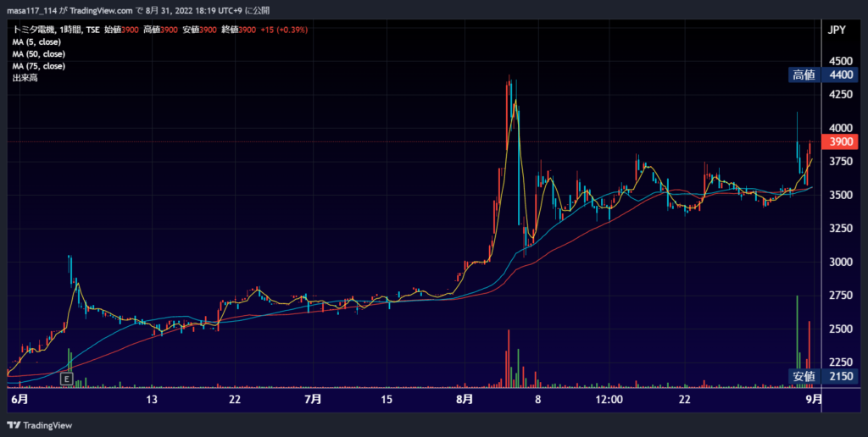The image size is (868, 437).
Task: Click the 2250 price axis value
Action: [x=841, y=362]
